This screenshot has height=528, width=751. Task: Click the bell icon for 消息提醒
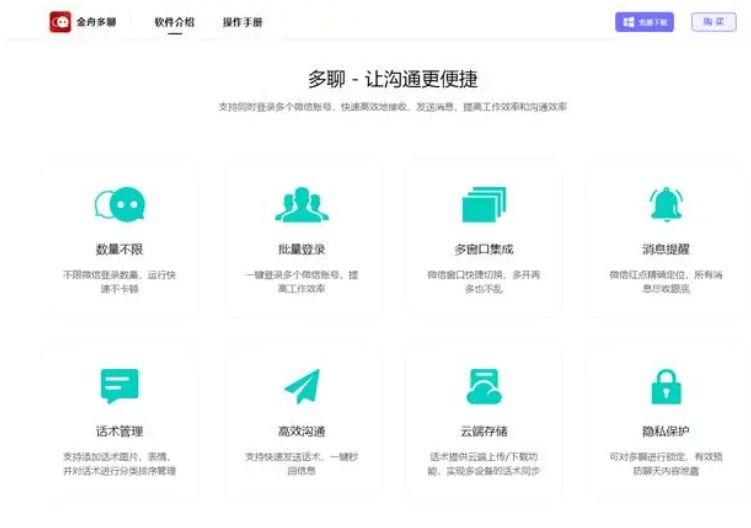[665, 204]
